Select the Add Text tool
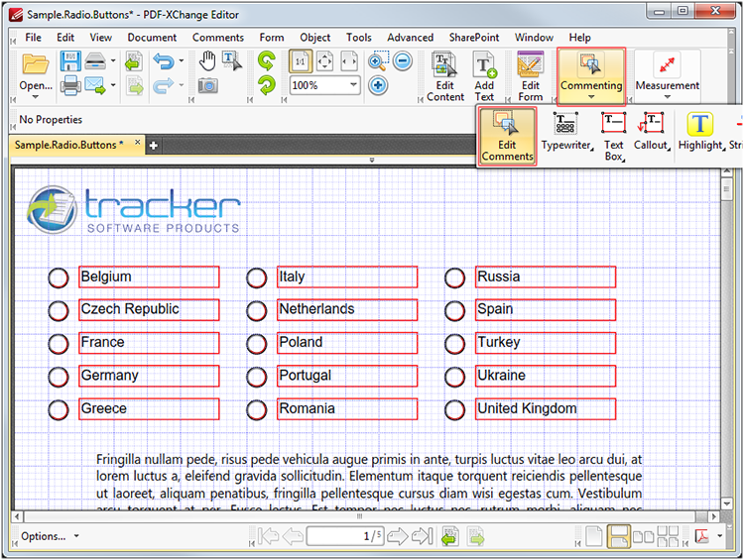 point(484,77)
